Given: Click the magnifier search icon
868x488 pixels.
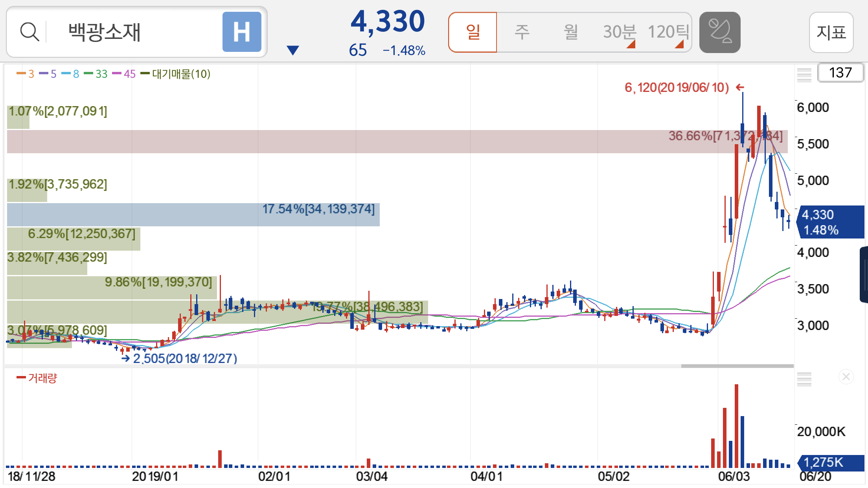Looking at the screenshot, I should click(x=29, y=32).
